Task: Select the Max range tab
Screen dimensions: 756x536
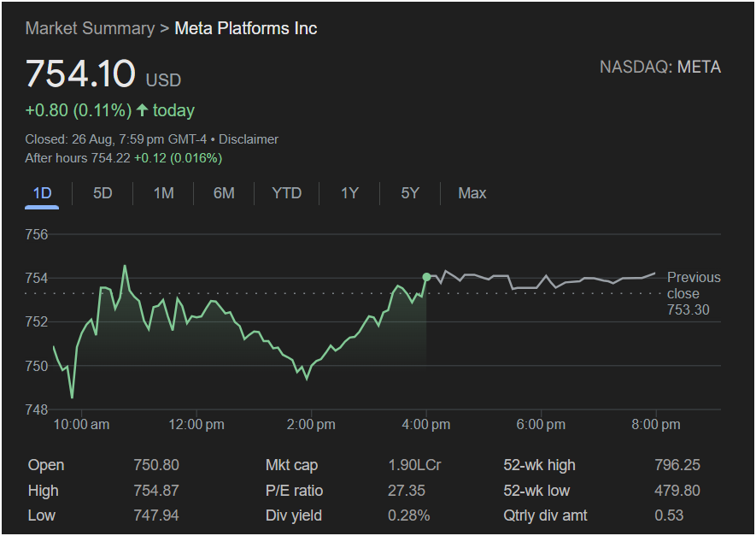Action: point(472,193)
